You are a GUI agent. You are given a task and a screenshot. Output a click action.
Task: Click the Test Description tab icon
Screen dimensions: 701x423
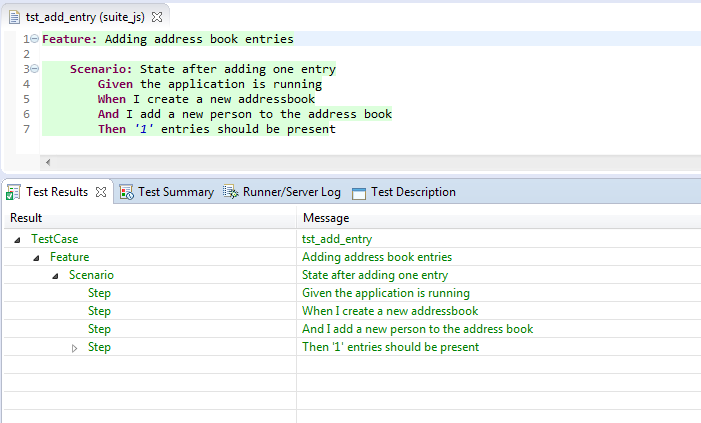(x=359, y=192)
